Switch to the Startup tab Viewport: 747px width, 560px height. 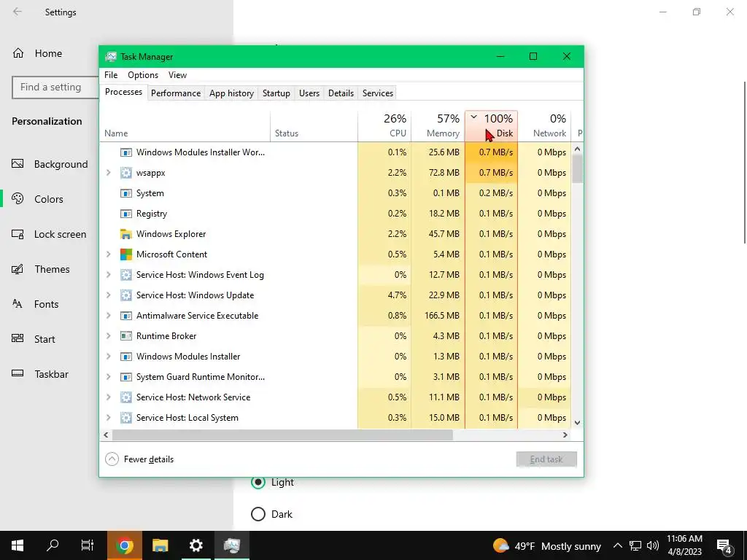[x=276, y=93]
